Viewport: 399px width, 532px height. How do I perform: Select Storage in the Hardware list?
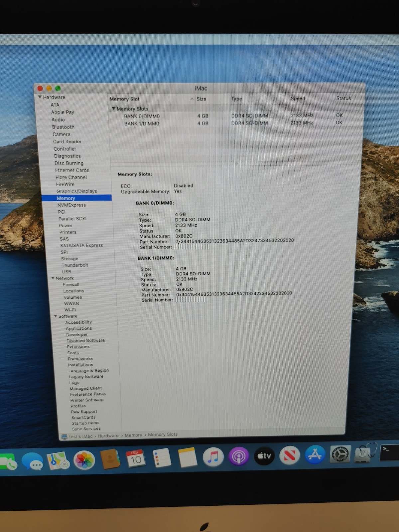(69, 259)
